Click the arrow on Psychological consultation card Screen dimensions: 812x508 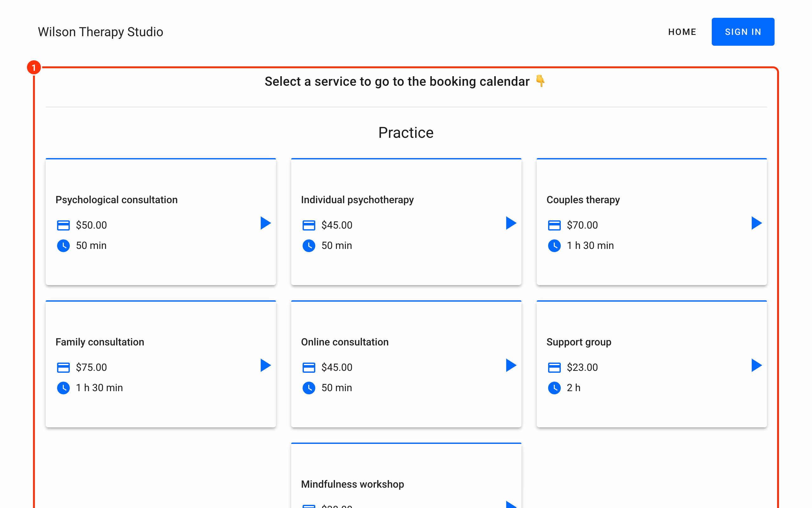(x=265, y=223)
